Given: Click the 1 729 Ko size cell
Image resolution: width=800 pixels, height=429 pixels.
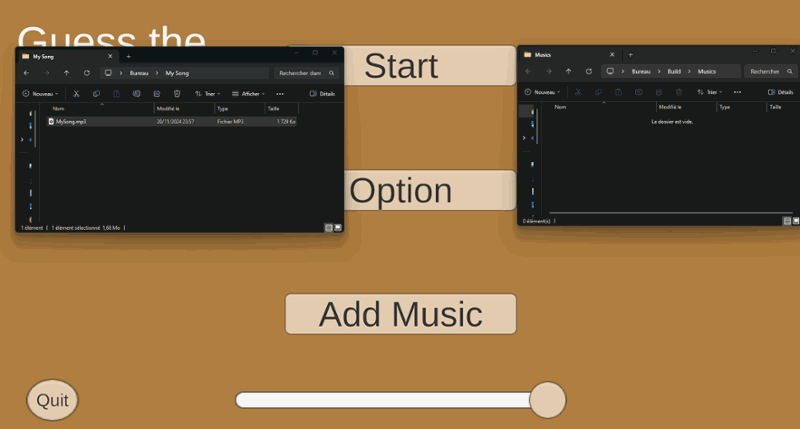Looking at the screenshot, I should click(x=286, y=121).
